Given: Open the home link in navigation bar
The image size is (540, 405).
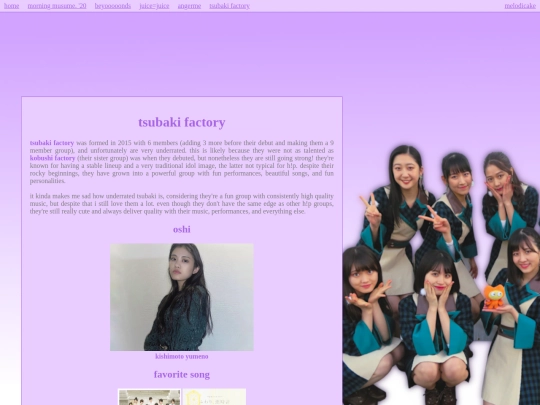Looking at the screenshot, I should click(x=11, y=6).
